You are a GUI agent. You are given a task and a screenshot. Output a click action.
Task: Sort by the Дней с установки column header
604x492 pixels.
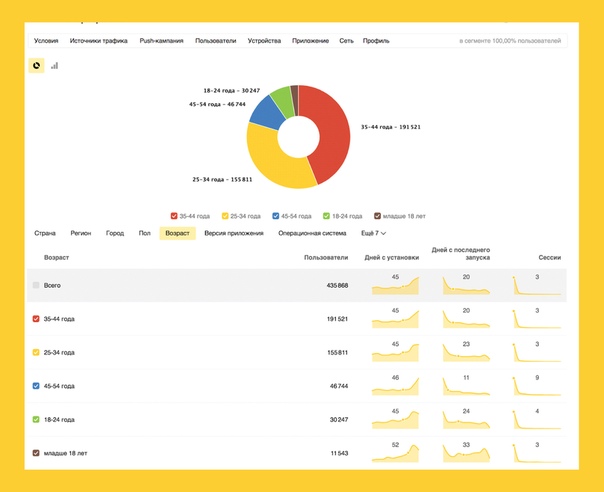[392, 257]
